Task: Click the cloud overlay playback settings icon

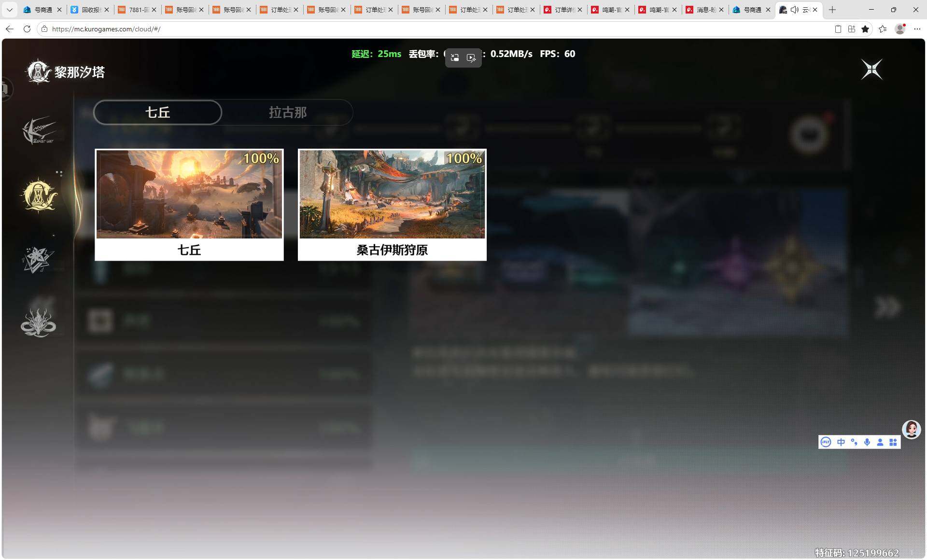Action: pyautogui.click(x=471, y=58)
